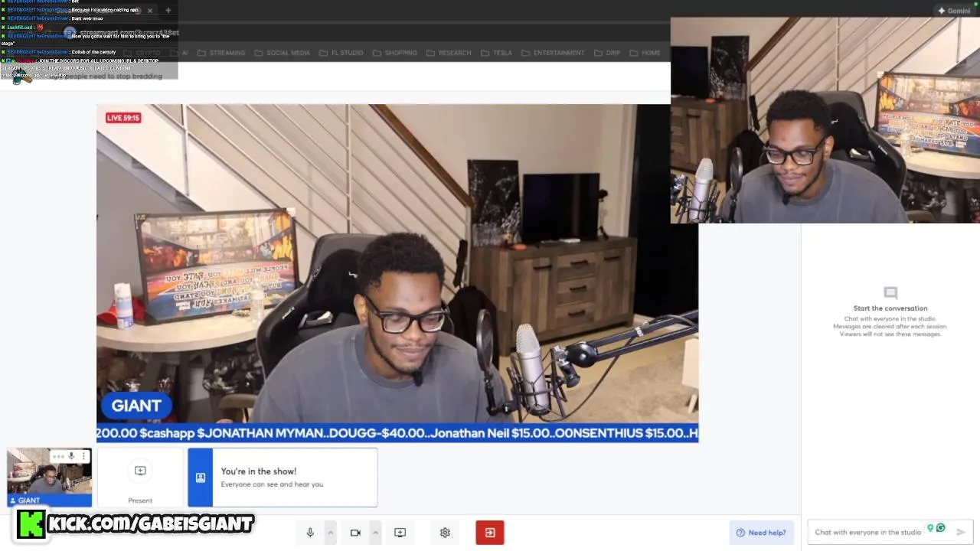Viewport: 980px width, 551px height.
Task: Open the ENTERTAINMENT bookmarks folder
Action: 553,53
